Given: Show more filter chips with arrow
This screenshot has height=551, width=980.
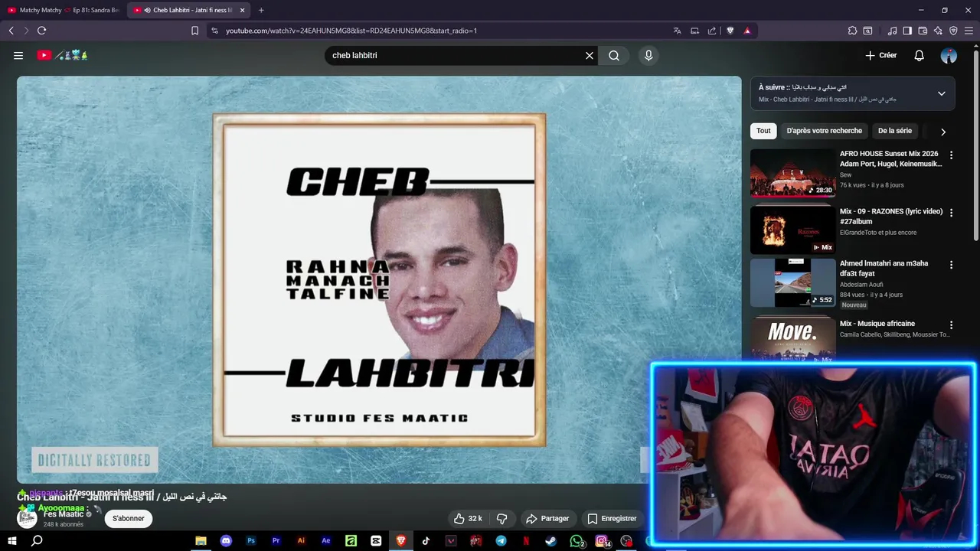Looking at the screenshot, I should (x=943, y=132).
